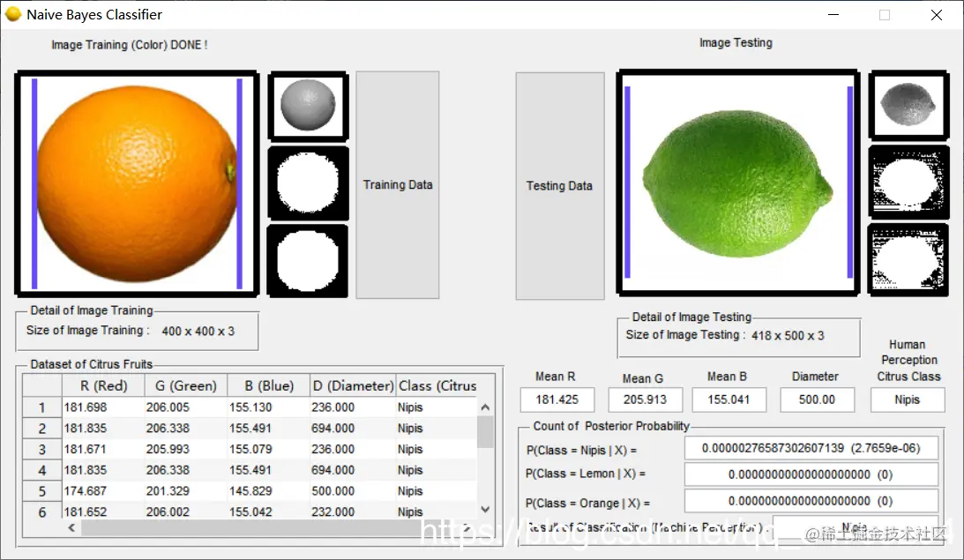The image size is (964, 560).
Task: Select row header 3 in dataset table
Action: (41, 450)
